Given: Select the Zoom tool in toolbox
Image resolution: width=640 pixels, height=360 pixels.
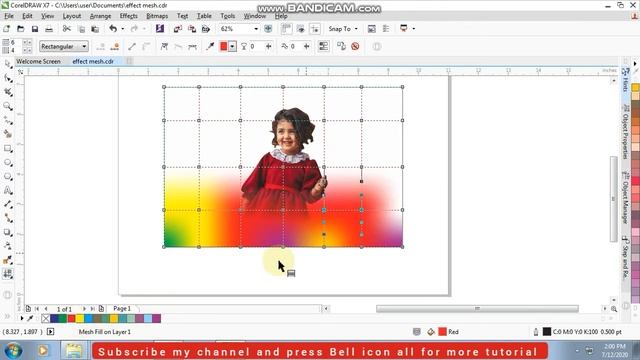Looking at the screenshot, I should pos(8,107).
